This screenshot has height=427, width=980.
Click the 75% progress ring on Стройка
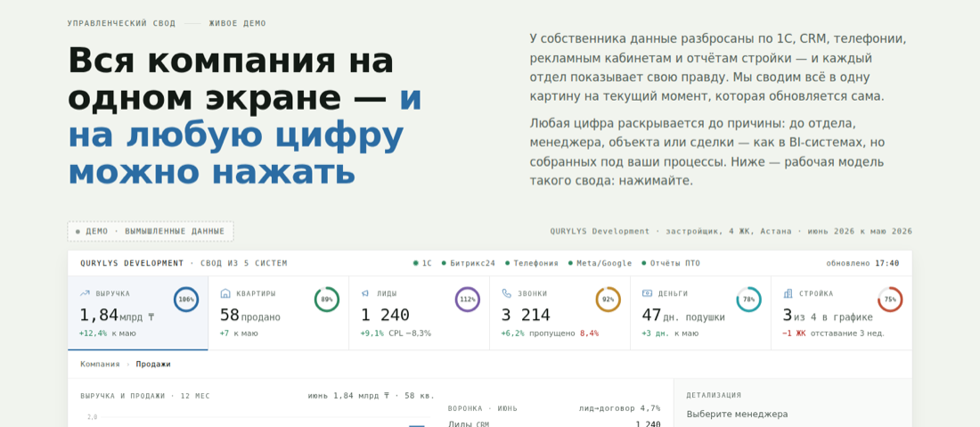[x=890, y=300]
